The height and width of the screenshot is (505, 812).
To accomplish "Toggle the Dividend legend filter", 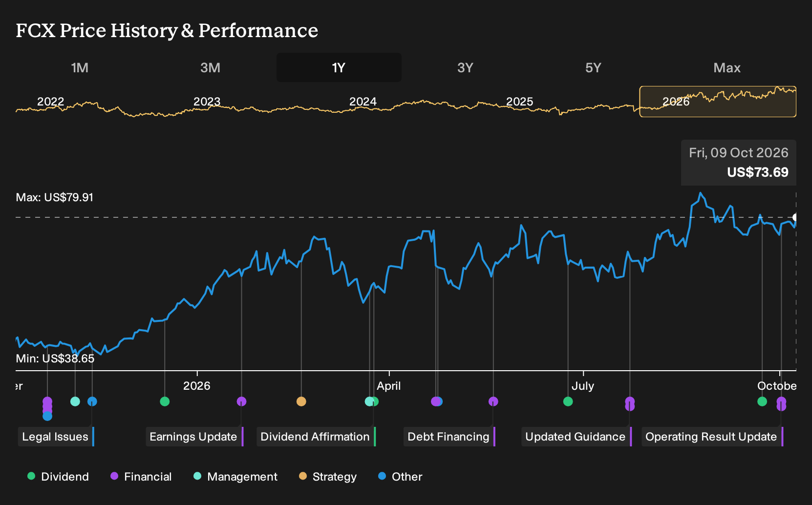I will tap(58, 477).
